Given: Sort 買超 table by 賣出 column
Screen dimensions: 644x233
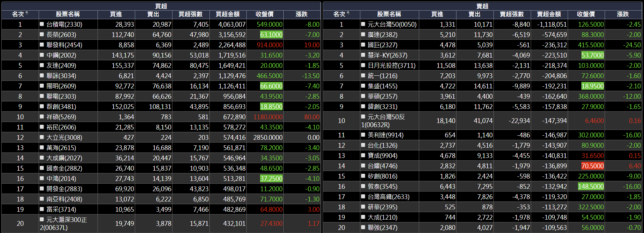Looking at the screenshot, I should [x=153, y=14].
